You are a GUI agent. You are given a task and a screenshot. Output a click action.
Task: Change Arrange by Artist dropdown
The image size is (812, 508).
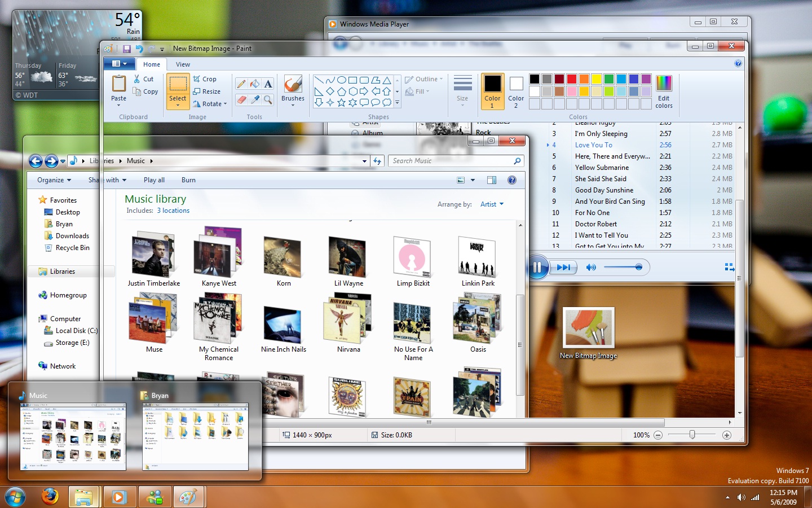(492, 204)
